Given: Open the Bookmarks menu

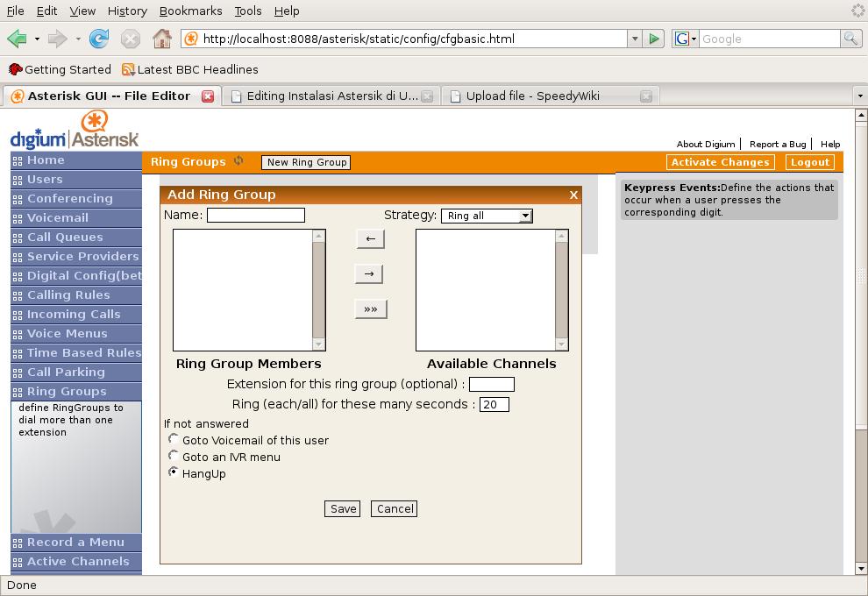Looking at the screenshot, I should click(190, 11).
